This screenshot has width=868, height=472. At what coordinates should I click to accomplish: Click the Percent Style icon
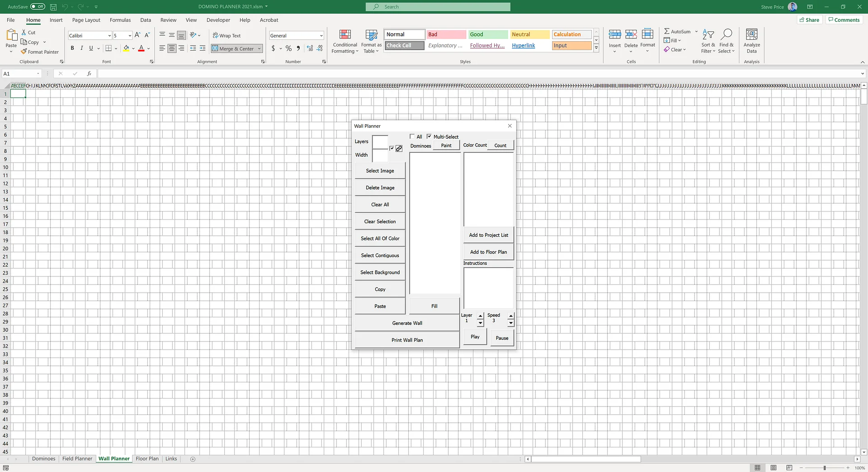(x=288, y=48)
